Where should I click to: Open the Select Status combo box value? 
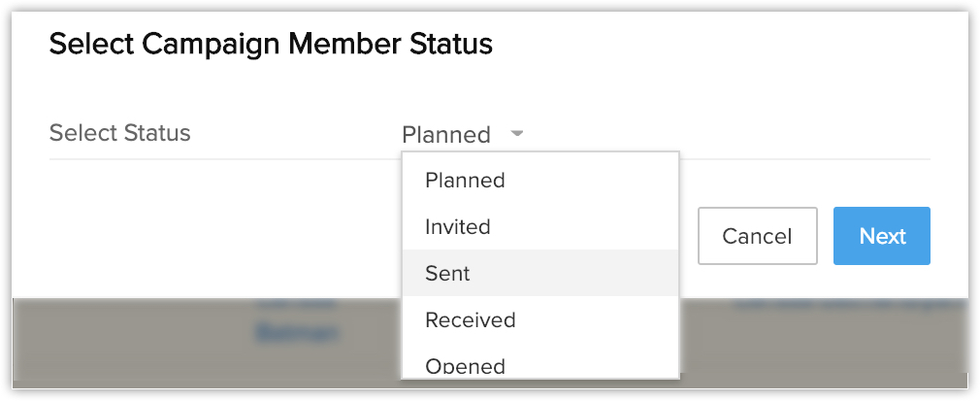(x=446, y=135)
